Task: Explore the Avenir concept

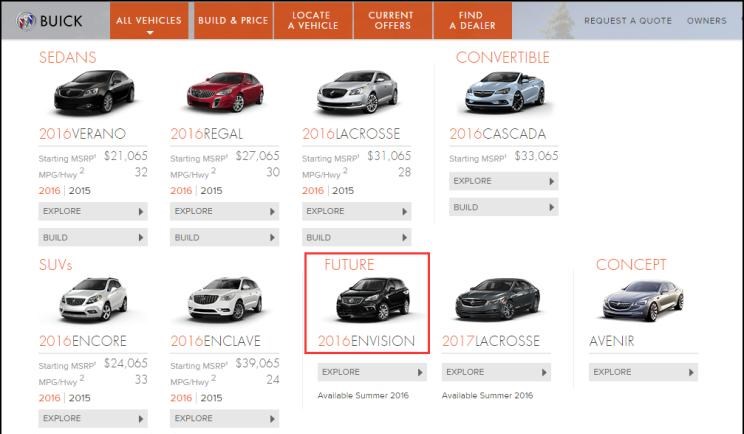Action: pyautogui.click(x=643, y=372)
